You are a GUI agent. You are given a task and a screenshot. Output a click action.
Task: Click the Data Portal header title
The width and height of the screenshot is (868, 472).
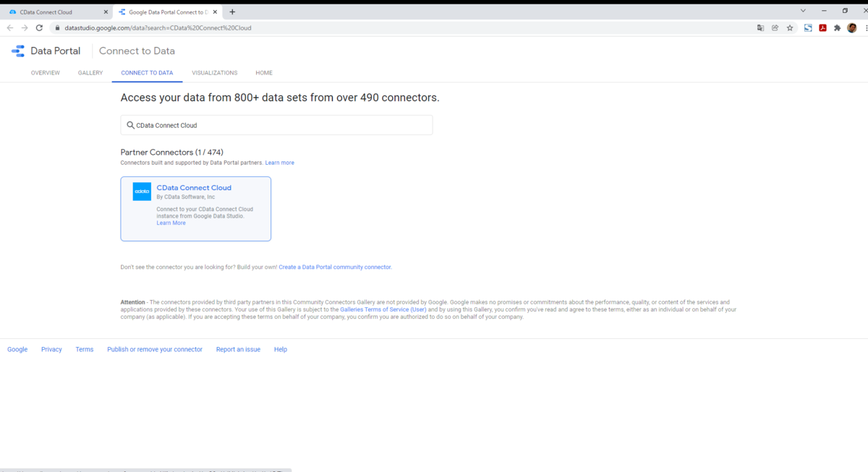click(56, 51)
